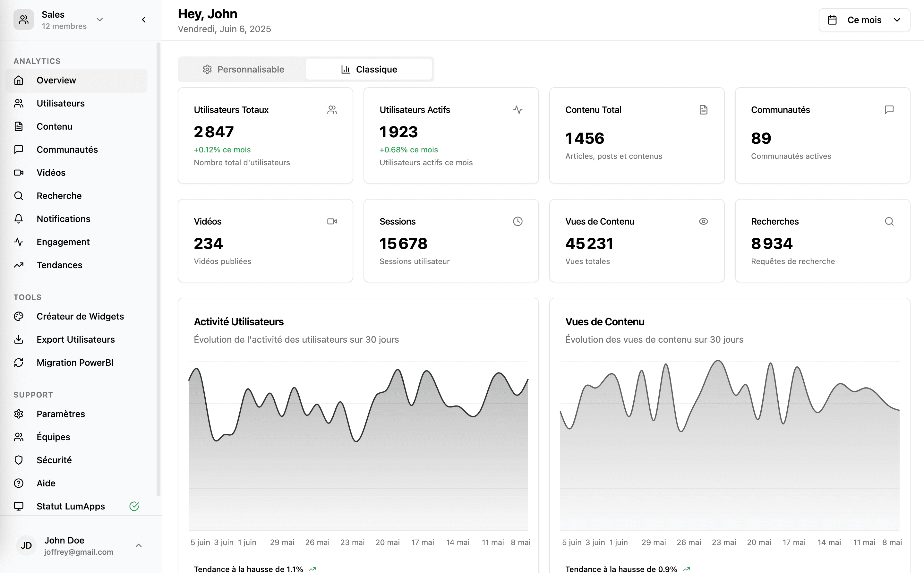Collapse the sidebar with the left chevron
The width and height of the screenshot is (924, 573).
[x=144, y=19]
